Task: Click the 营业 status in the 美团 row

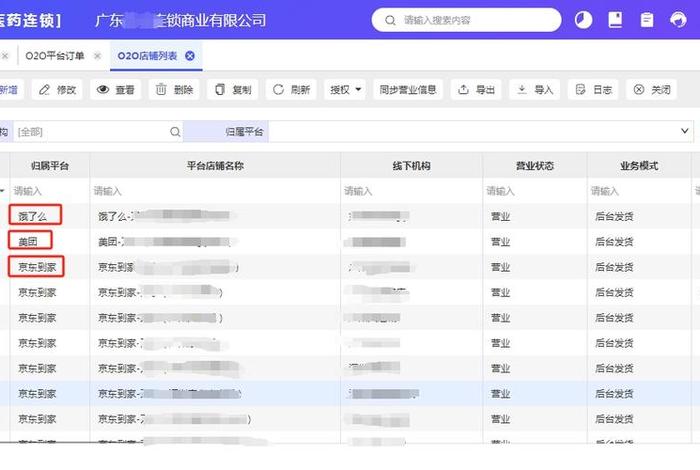Action: (x=500, y=242)
